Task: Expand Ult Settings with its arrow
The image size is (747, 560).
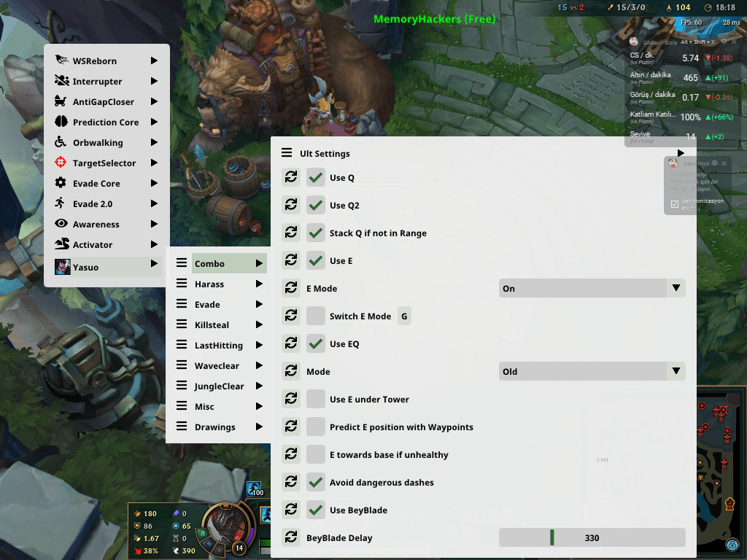Action: coord(681,153)
